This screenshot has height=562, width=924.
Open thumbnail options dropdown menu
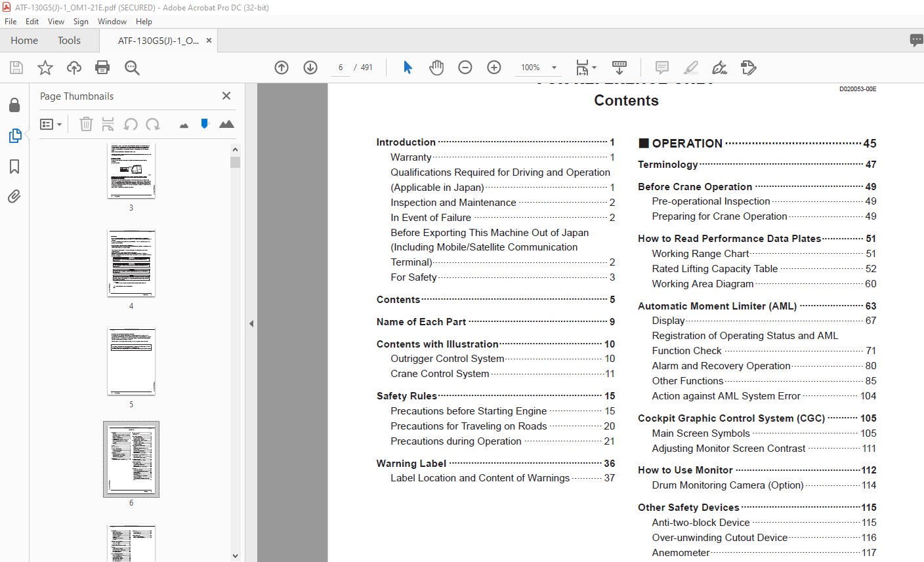pos(51,124)
